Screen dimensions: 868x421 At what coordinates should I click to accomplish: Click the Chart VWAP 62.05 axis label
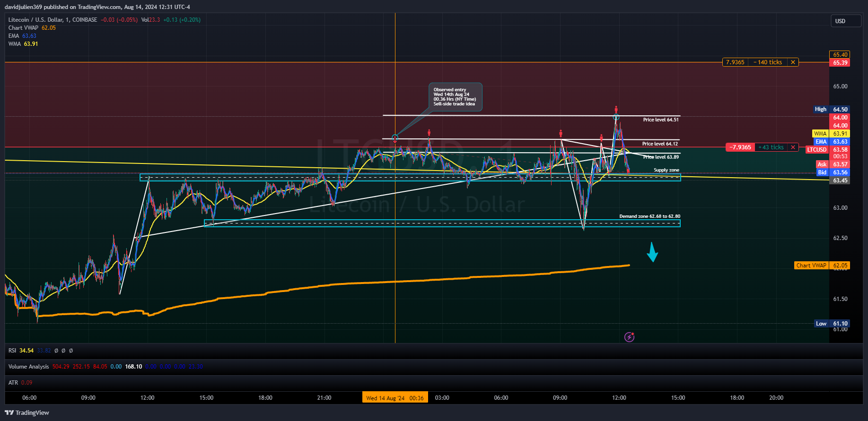click(x=822, y=266)
